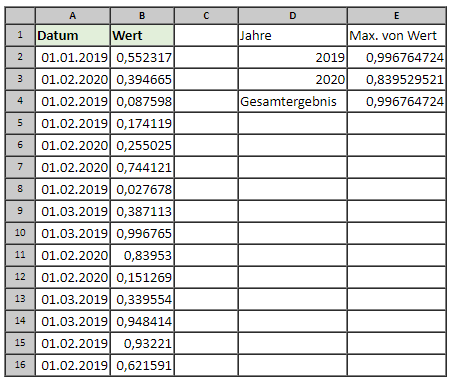Select value 0,339554
This screenshot has width=452, height=383.
[x=142, y=299]
